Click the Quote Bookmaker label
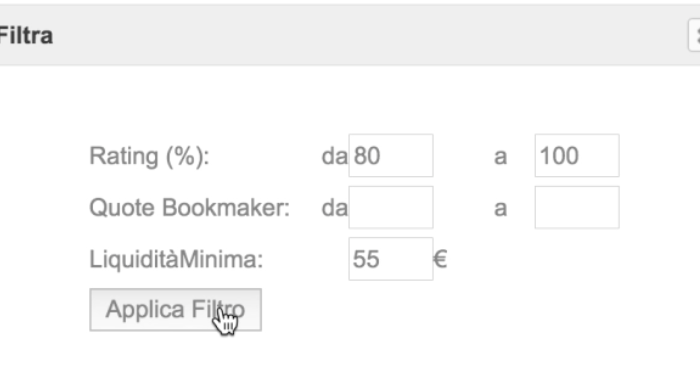 [x=190, y=208]
